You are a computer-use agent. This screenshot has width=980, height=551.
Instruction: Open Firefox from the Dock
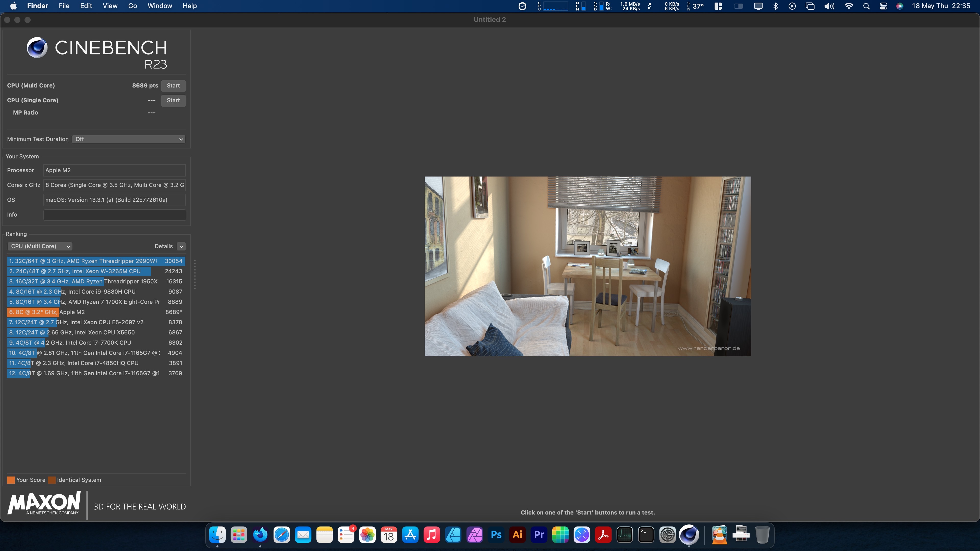pos(260,535)
